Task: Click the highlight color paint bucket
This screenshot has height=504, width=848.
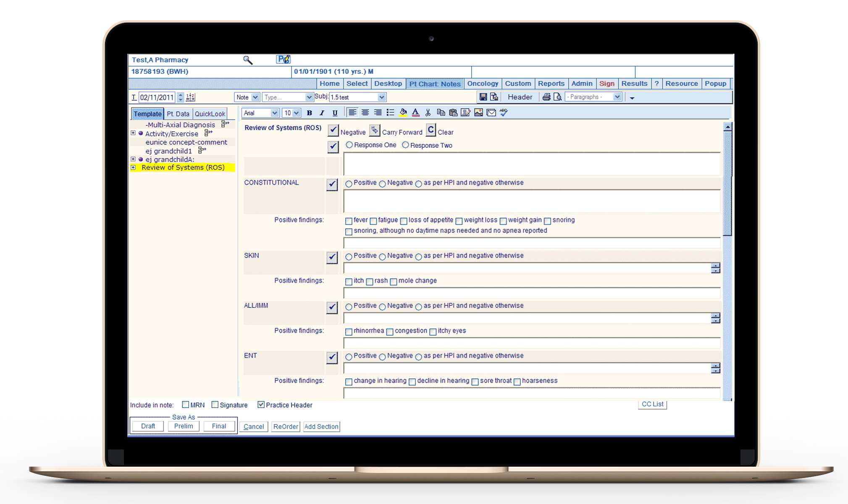Action: point(403,112)
